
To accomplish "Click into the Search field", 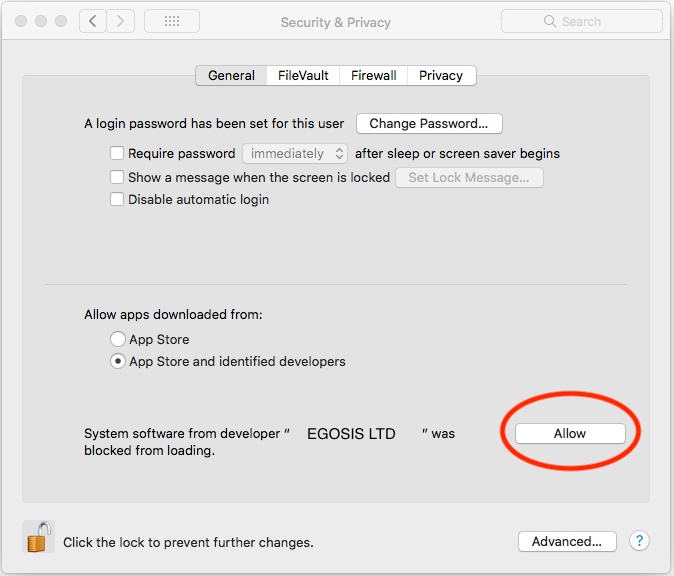I will pos(582,21).
